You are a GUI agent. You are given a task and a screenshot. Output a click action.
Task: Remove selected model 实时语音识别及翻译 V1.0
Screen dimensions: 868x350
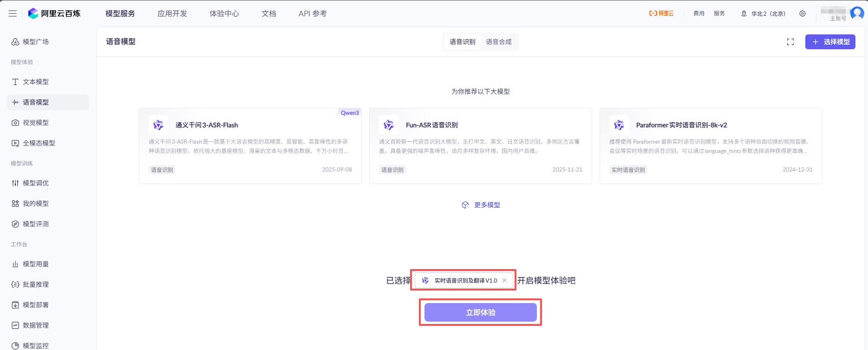click(x=504, y=280)
